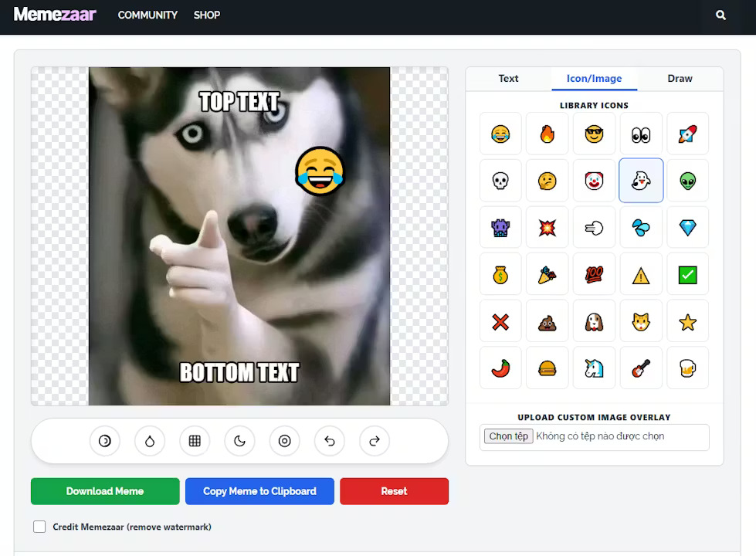Download the finished meme

coord(104,491)
